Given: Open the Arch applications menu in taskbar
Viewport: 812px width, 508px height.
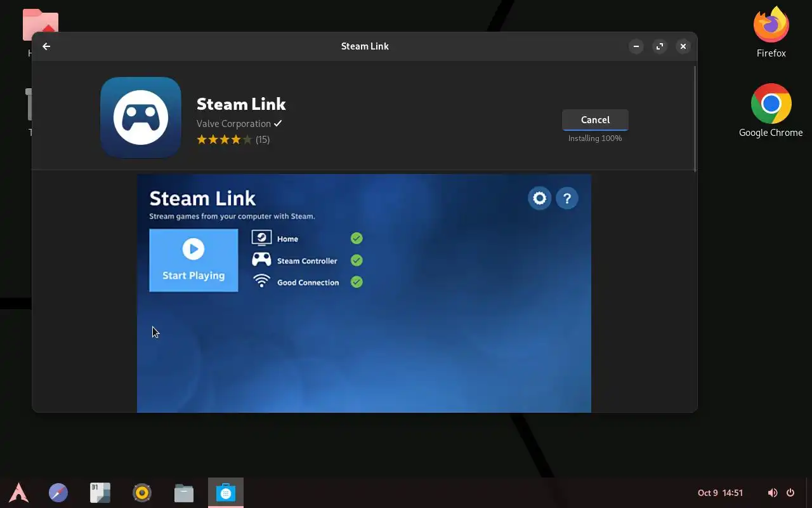Looking at the screenshot, I should coord(18,493).
